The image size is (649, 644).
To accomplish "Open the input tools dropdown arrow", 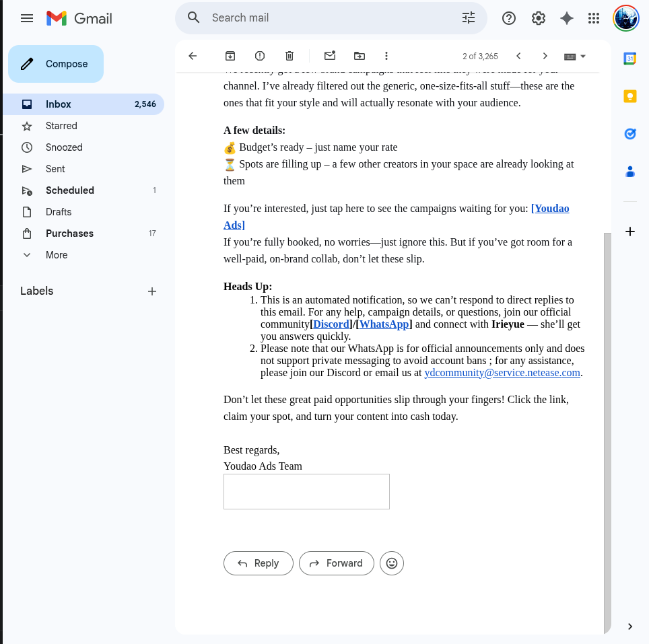I will coord(583,56).
